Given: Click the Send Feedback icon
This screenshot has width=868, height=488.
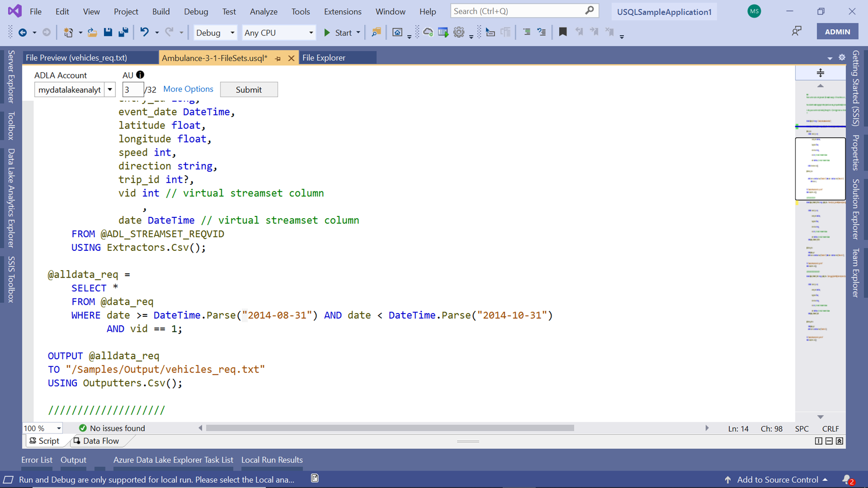Looking at the screenshot, I should [796, 31].
